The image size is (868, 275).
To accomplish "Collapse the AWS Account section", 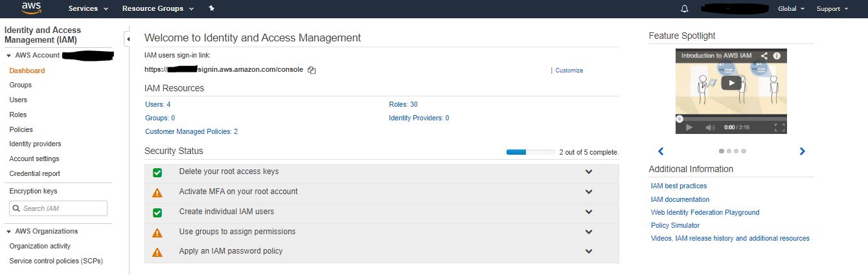I will click(8, 56).
